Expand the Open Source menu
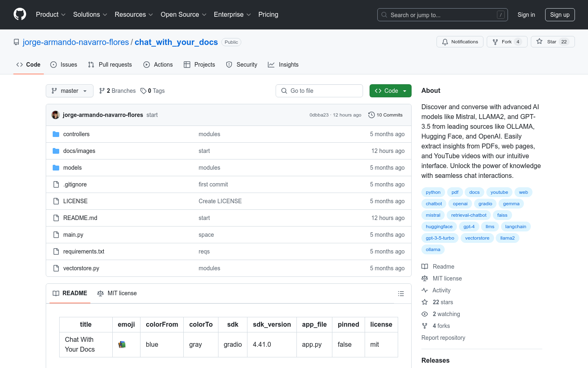The width and height of the screenshot is (588, 368). coord(184,14)
